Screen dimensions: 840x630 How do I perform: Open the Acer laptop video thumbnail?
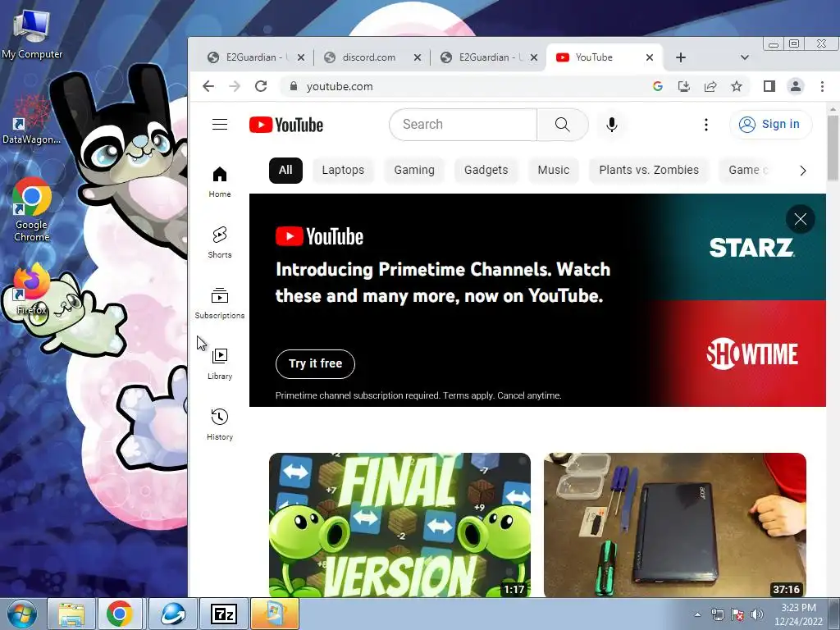pos(675,525)
